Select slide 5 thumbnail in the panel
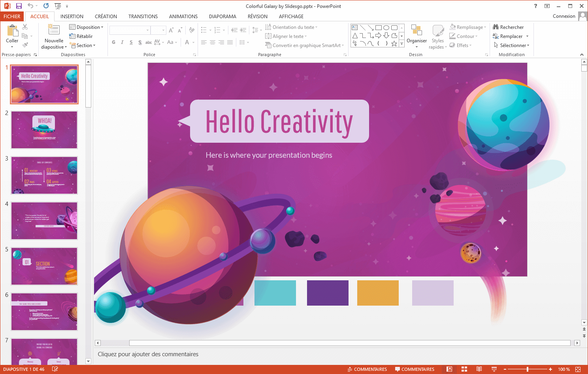Viewport: 588px width, 374px height. [x=44, y=266]
